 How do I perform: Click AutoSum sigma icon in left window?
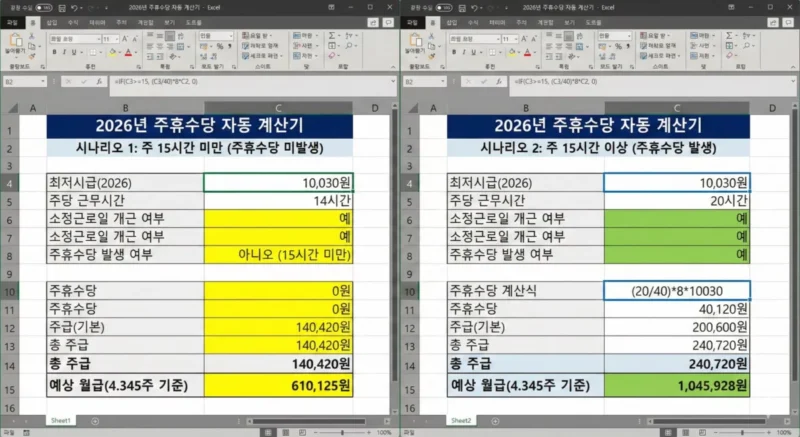point(332,35)
